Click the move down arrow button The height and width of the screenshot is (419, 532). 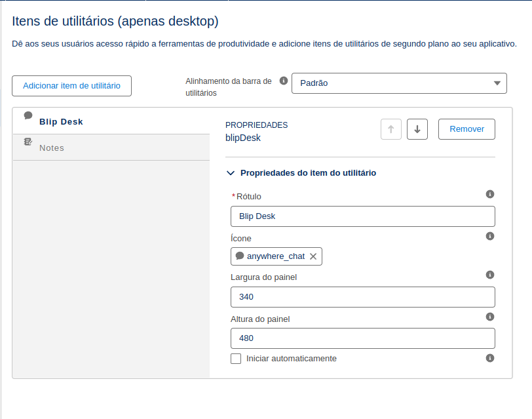click(x=417, y=129)
